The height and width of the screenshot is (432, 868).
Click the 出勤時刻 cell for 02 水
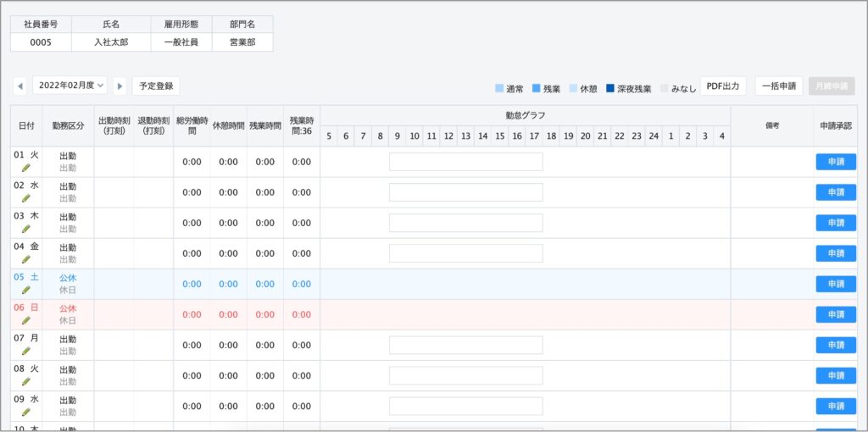[x=114, y=192]
